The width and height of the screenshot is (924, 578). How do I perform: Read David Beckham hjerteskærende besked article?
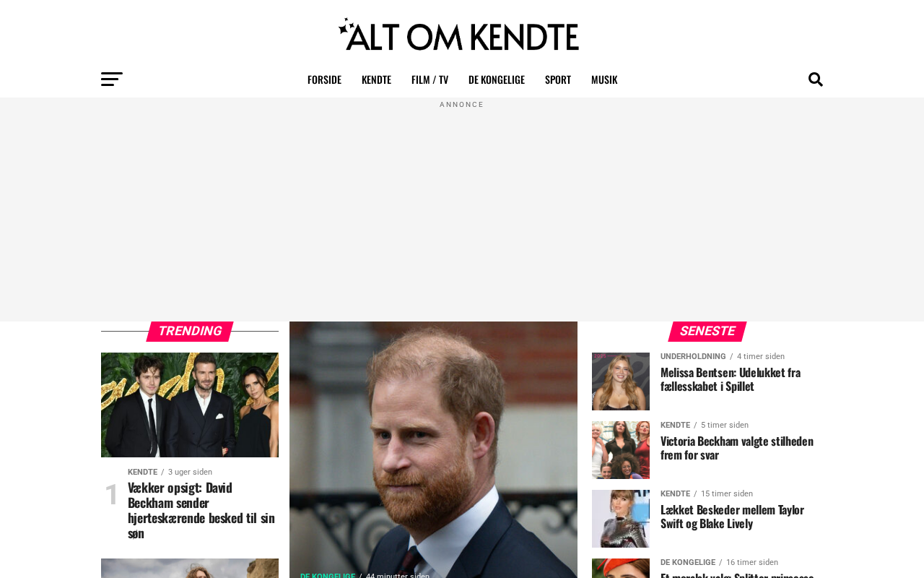point(201,510)
